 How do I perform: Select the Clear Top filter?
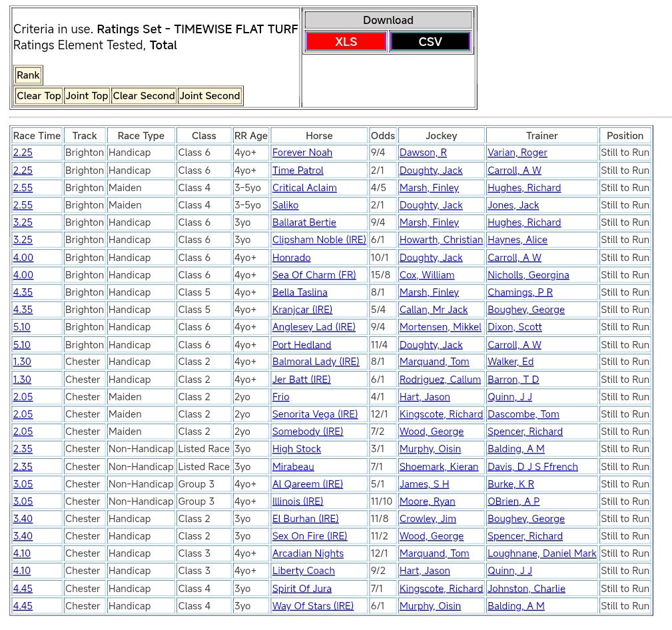click(39, 96)
